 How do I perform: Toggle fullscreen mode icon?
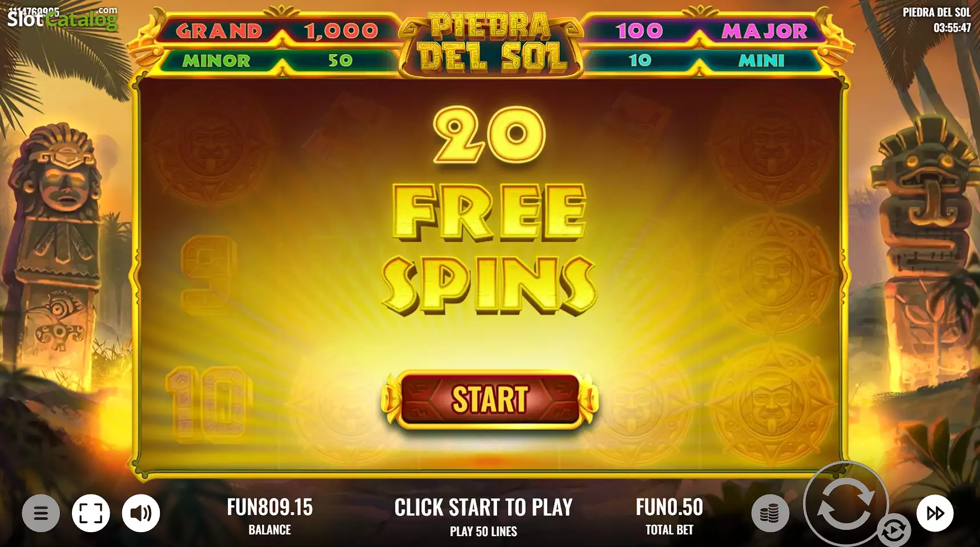pos(91,513)
